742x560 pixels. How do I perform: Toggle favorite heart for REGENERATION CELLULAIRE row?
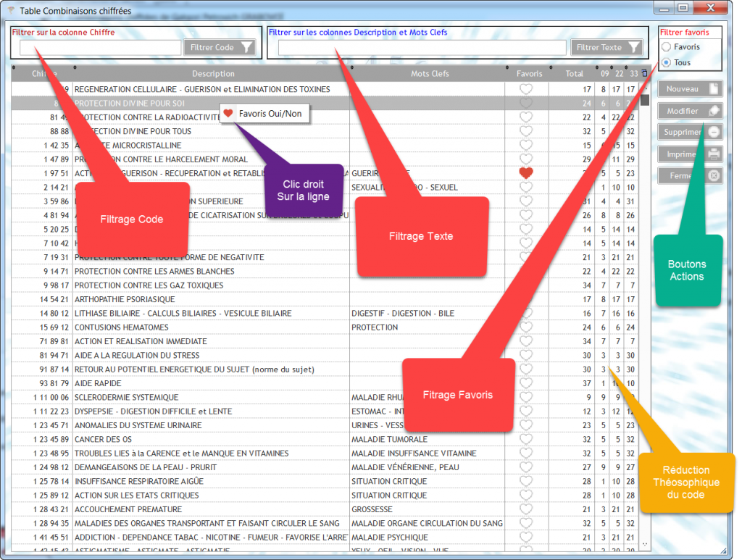[527, 89]
